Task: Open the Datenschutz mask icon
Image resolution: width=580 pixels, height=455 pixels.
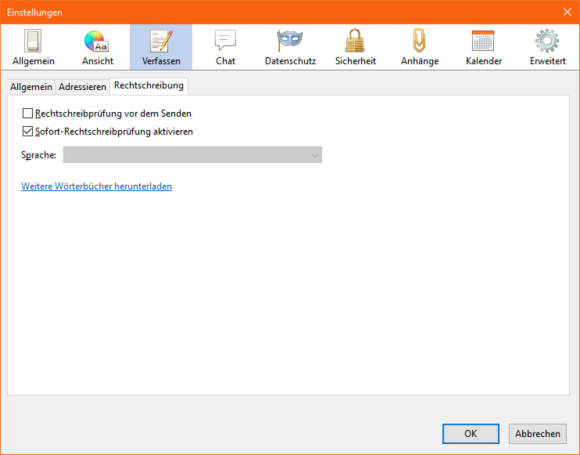Action: 290,41
